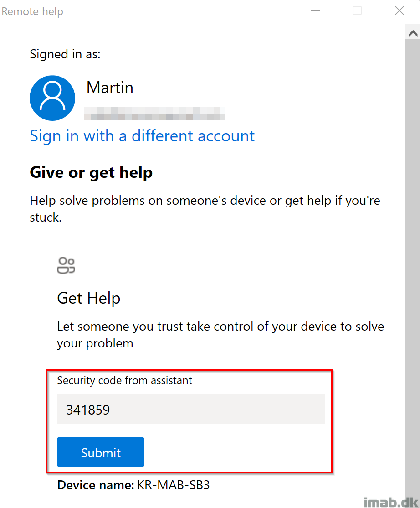Submit the security code
This screenshot has height=508, width=420.
101,452
